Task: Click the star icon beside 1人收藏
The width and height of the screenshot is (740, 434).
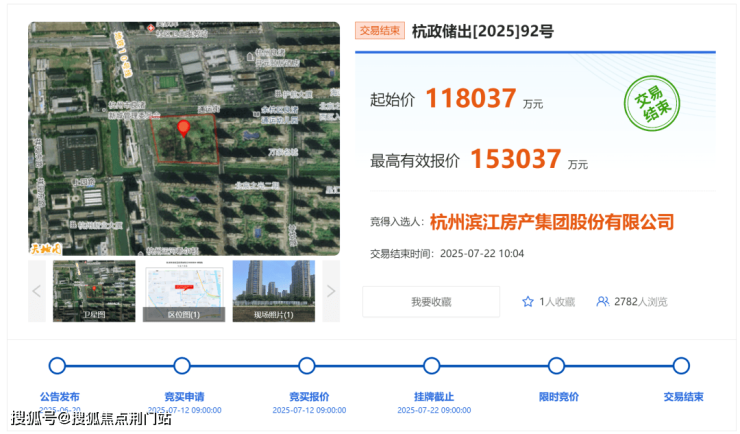Action: pyautogui.click(x=528, y=301)
